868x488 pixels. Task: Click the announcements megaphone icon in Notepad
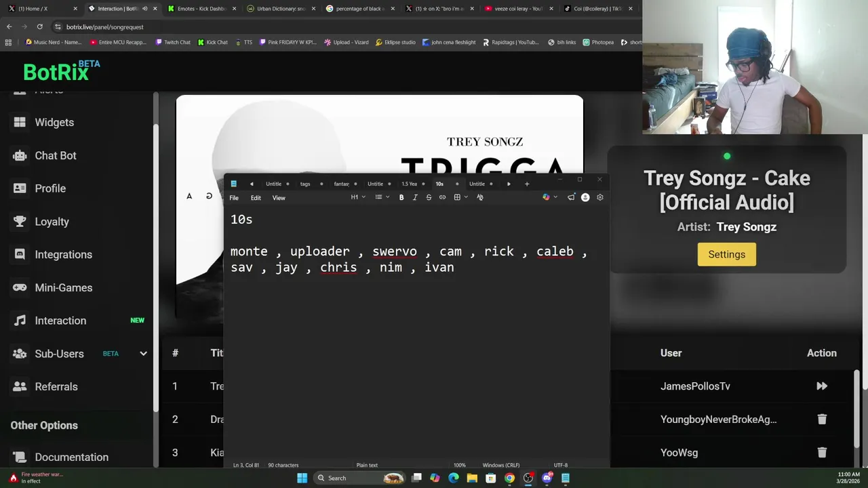[x=571, y=197]
